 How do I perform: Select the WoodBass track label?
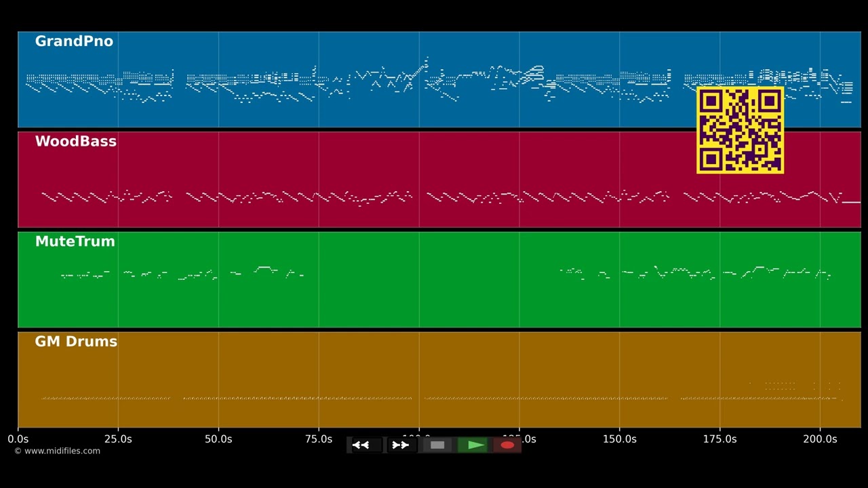tap(75, 142)
